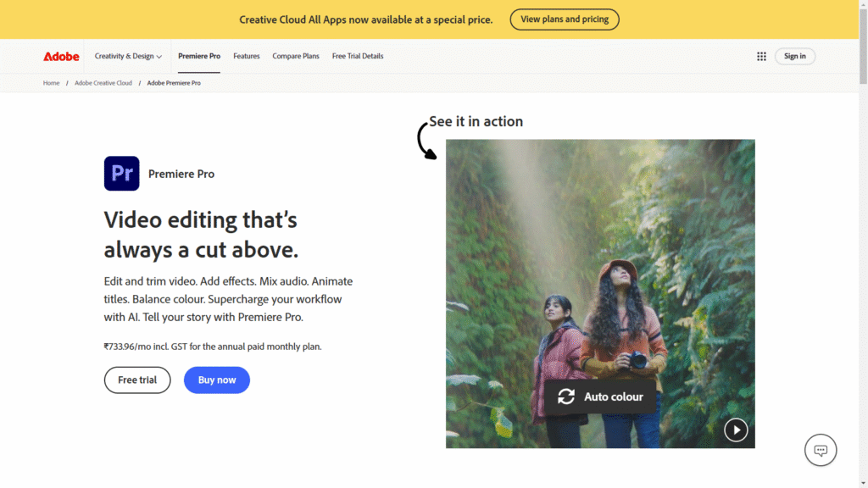Click the Premiere Pro product name text
The width and height of the screenshot is (868, 488).
point(181,174)
